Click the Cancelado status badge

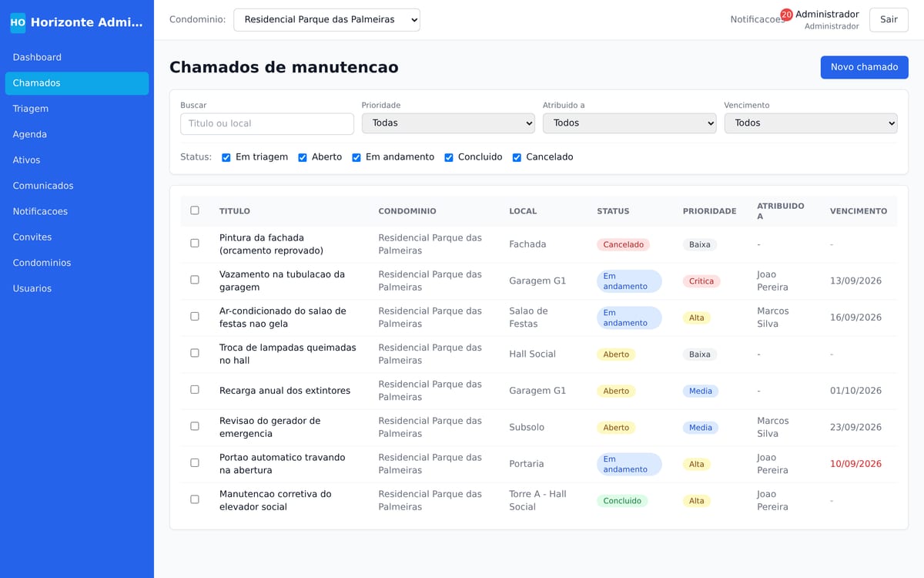623,244
